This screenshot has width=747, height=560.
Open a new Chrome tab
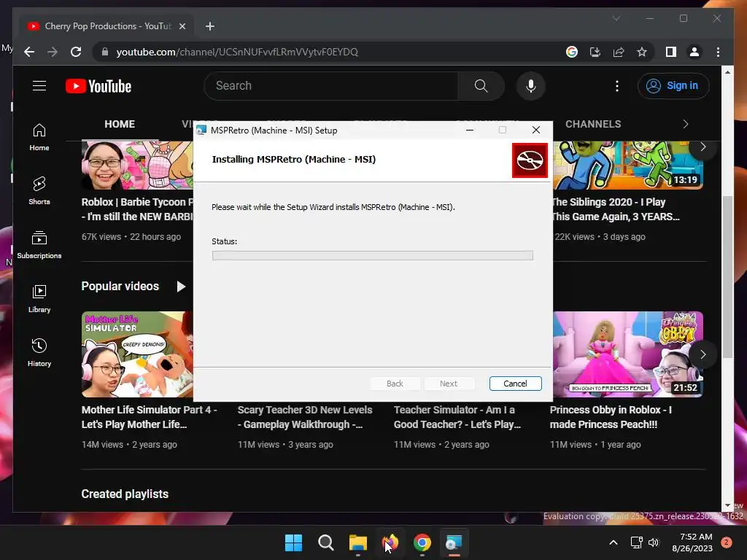209,26
